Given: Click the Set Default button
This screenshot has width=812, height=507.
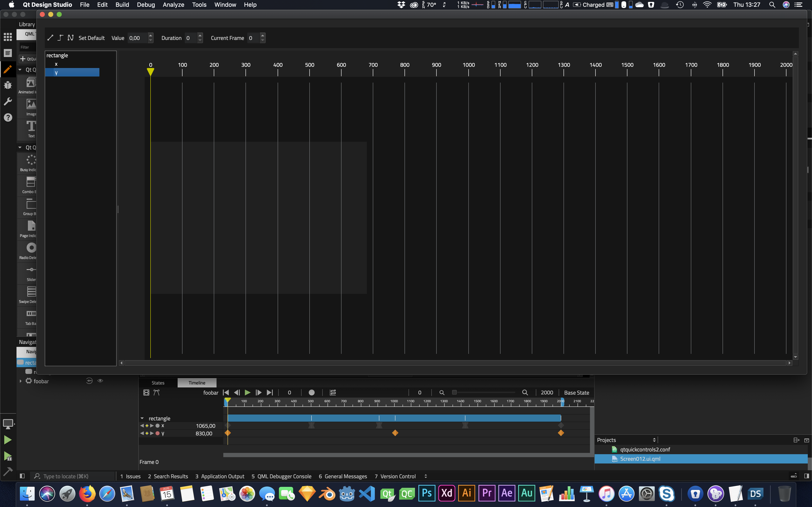Looking at the screenshot, I should [91, 38].
